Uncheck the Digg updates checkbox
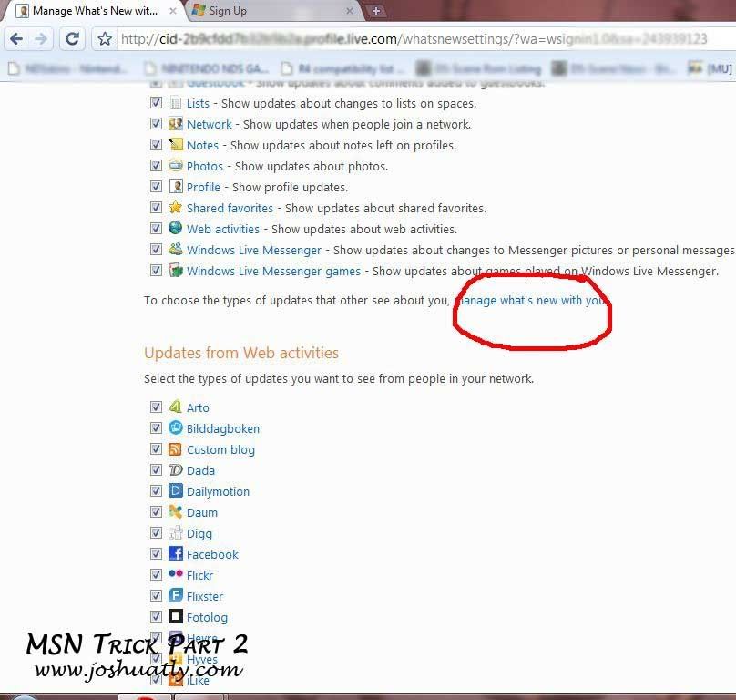Image resolution: width=736 pixels, height=700 pixels. [x=156, y=533]
